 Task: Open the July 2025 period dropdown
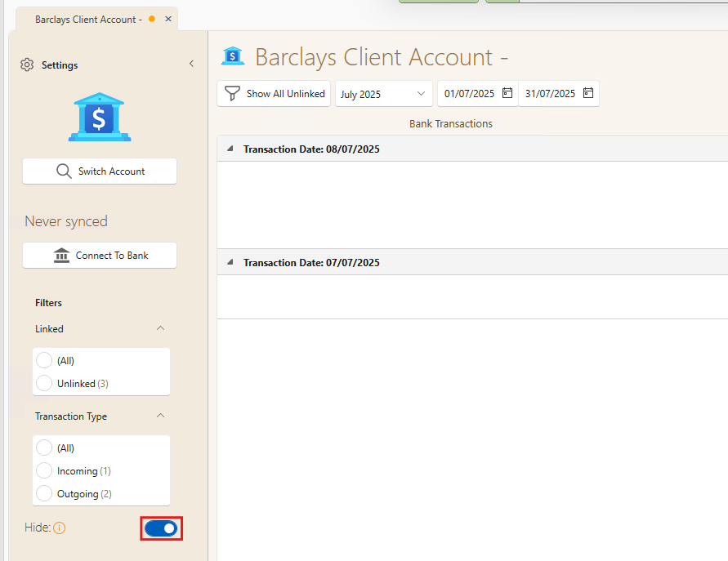383,94
